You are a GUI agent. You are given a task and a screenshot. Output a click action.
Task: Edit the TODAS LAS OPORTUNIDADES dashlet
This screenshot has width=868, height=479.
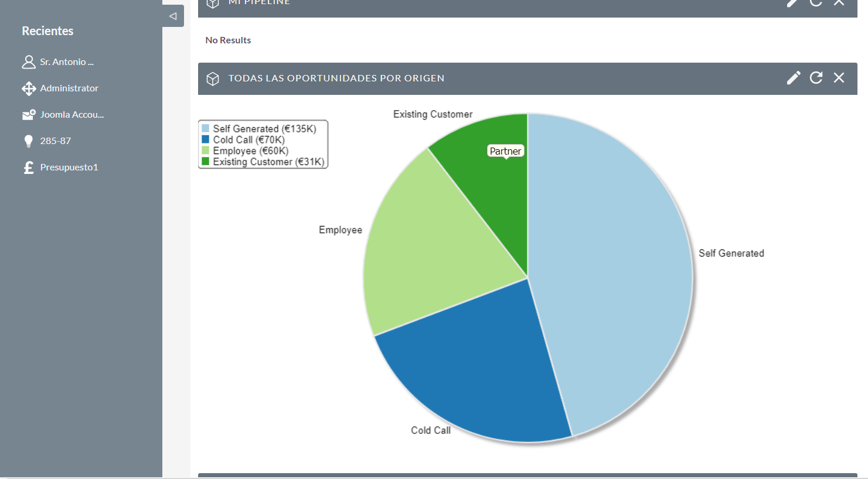(x=793, y=77)
